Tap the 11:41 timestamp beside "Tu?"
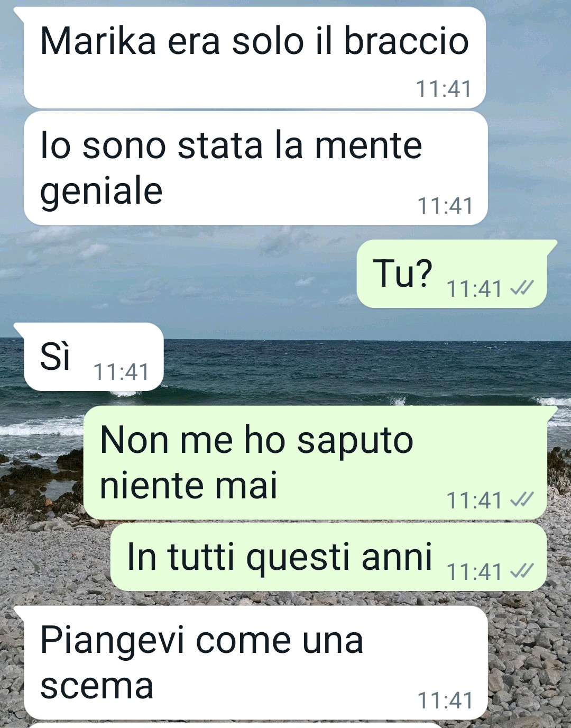This screenshot has height=728, width=571. coord(474,289)
